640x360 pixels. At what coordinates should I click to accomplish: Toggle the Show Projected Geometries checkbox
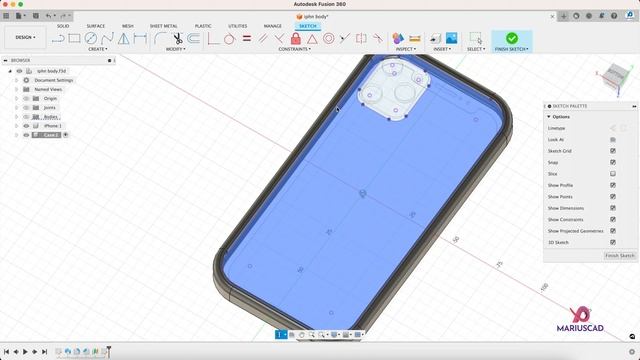coord(613,231)
